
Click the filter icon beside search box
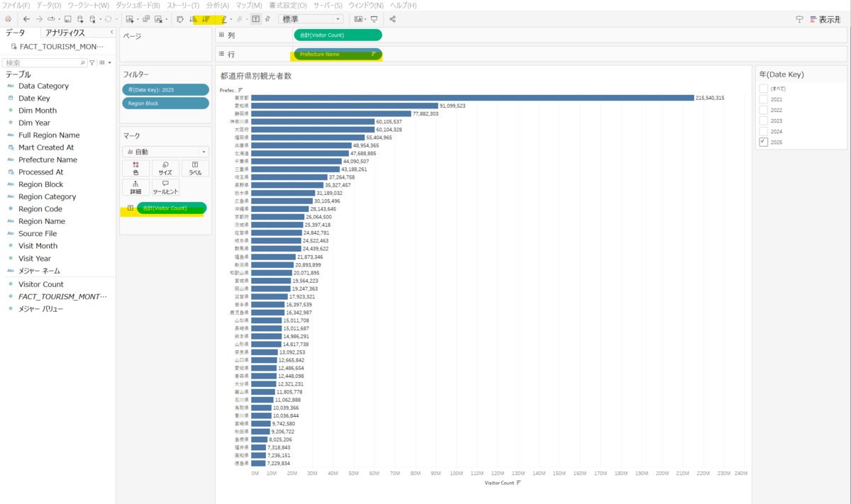tap(92, 62)
